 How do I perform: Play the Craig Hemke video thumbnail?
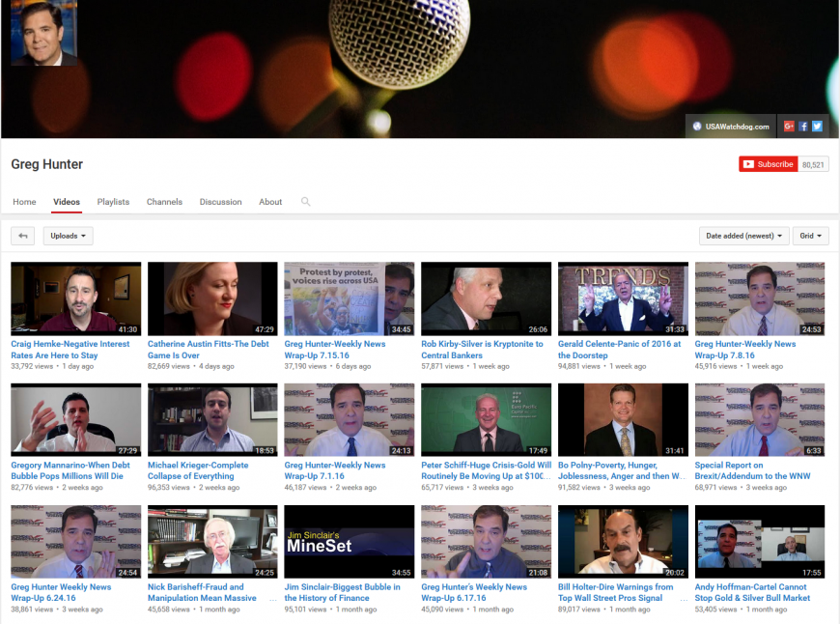coord(75,298)
